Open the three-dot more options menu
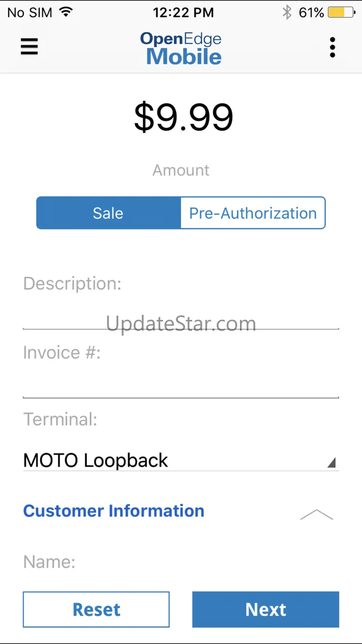The height and width of the screenshot is (644, 362). click(332, 47)
